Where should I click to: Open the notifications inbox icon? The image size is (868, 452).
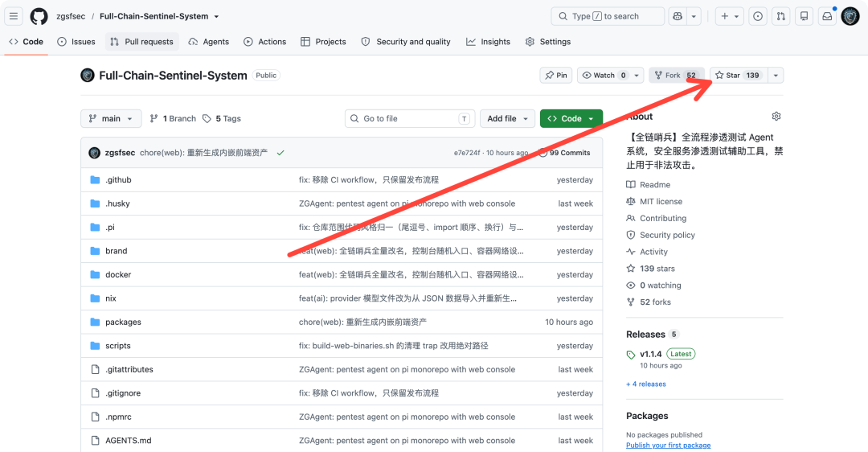[827, 16]
